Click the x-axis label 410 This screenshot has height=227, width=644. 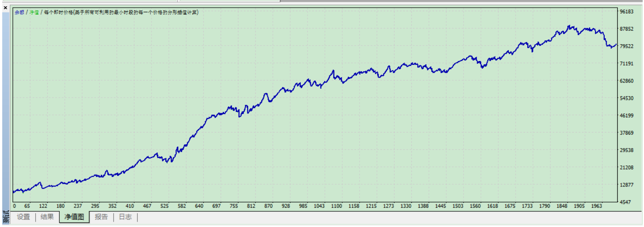point(130,206)
